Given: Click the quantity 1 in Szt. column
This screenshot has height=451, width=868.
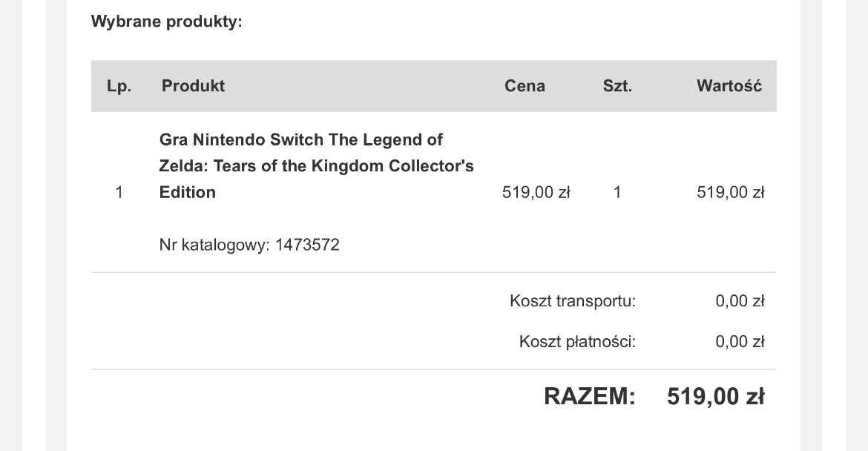Looking at the screenshot, I should [x=617, y=192].
